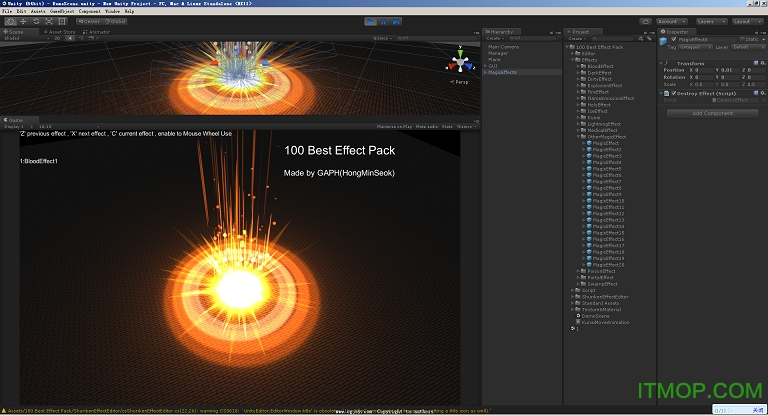Open the Cloud services icon
The width and height of the screenshot is (768, 416).
(646, 22)
